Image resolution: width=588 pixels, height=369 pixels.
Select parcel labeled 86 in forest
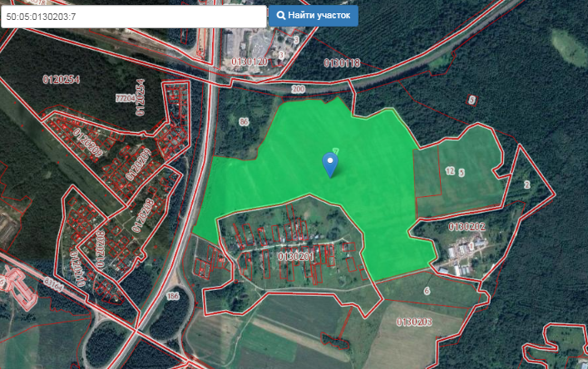[x=244, y=122]
